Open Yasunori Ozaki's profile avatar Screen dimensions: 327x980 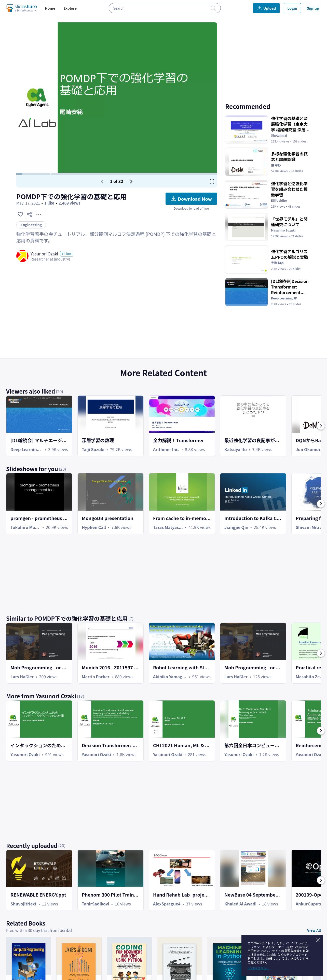coord(22,256)
